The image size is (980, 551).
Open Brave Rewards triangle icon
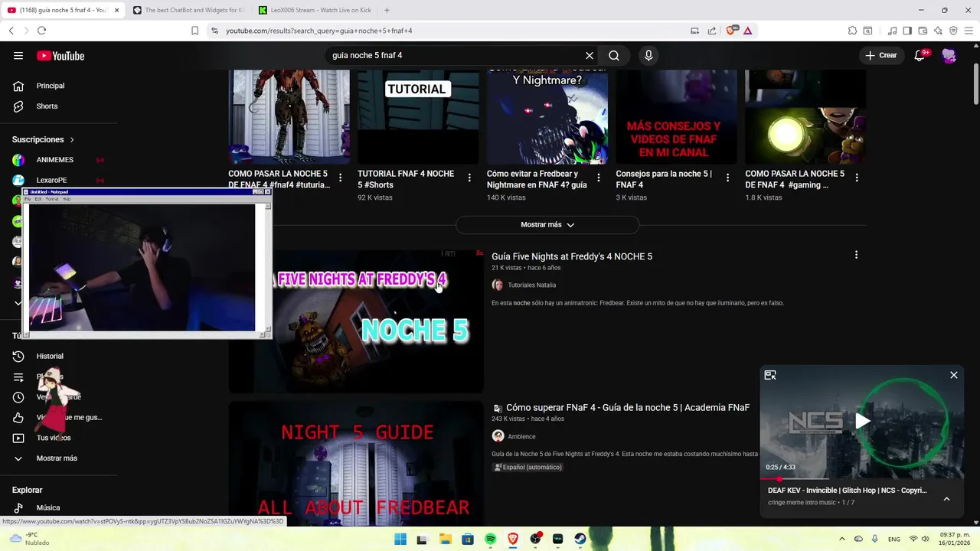(x=747, y=31)
